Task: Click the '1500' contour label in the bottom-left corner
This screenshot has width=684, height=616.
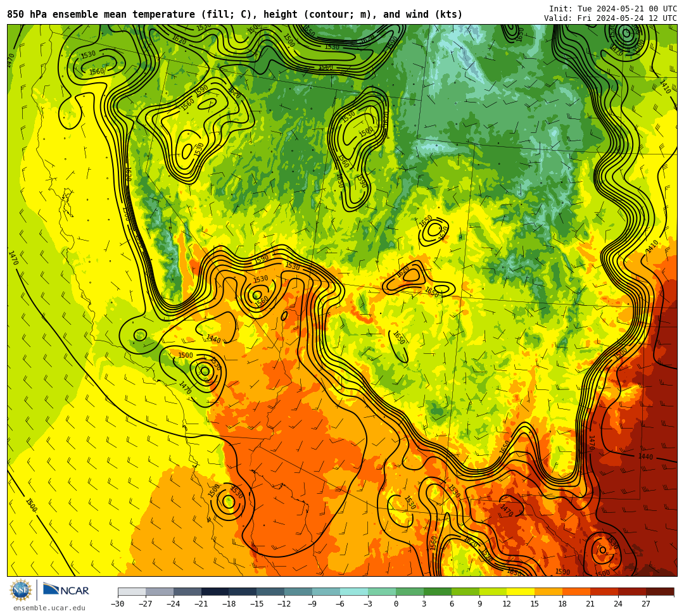Action: coord(32,505)
